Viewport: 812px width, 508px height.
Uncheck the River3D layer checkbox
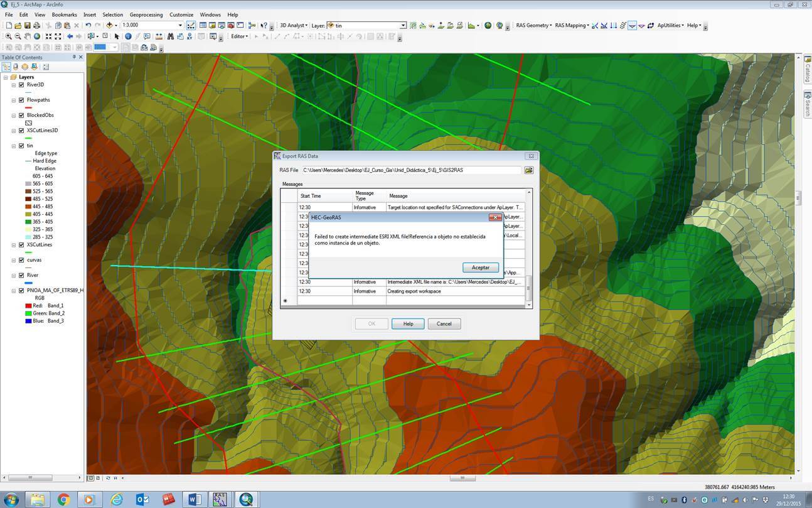21,85
